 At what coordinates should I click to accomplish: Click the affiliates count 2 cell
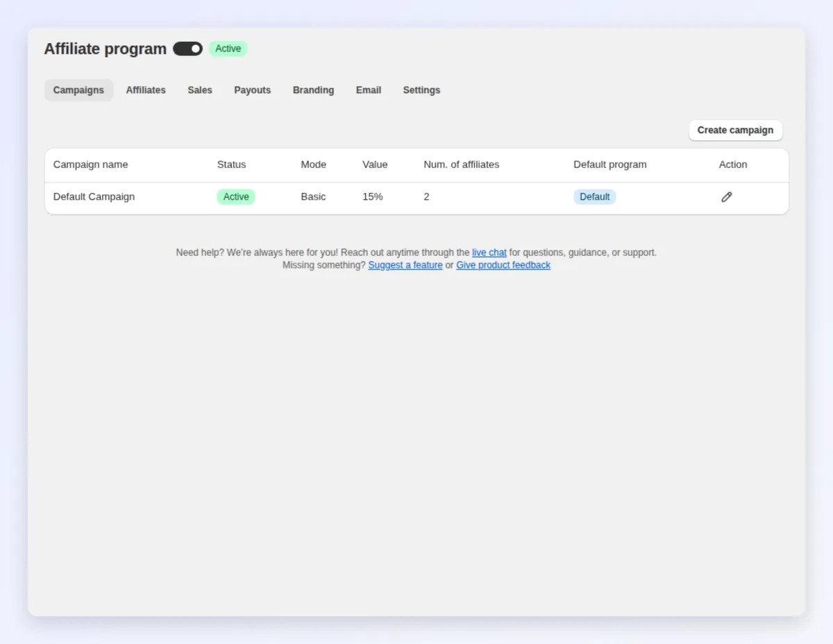click(426, 197)
